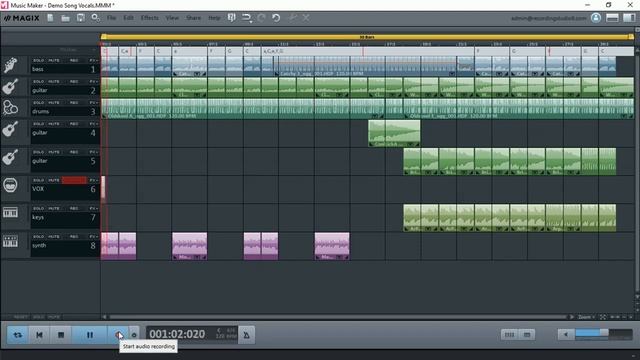Select the first synth clip on track 8
Viewport: 640px width, 360px height.
click(110, 246)
